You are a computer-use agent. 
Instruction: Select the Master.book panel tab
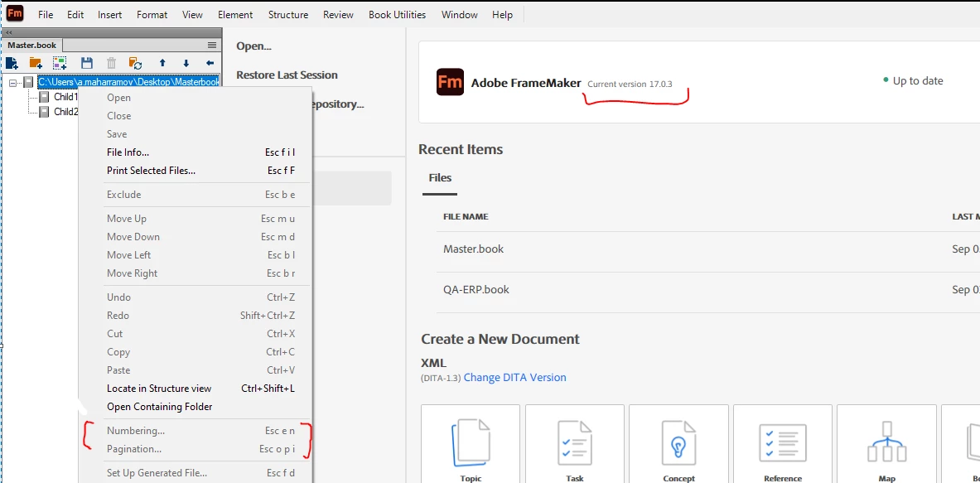click(31, 45)
